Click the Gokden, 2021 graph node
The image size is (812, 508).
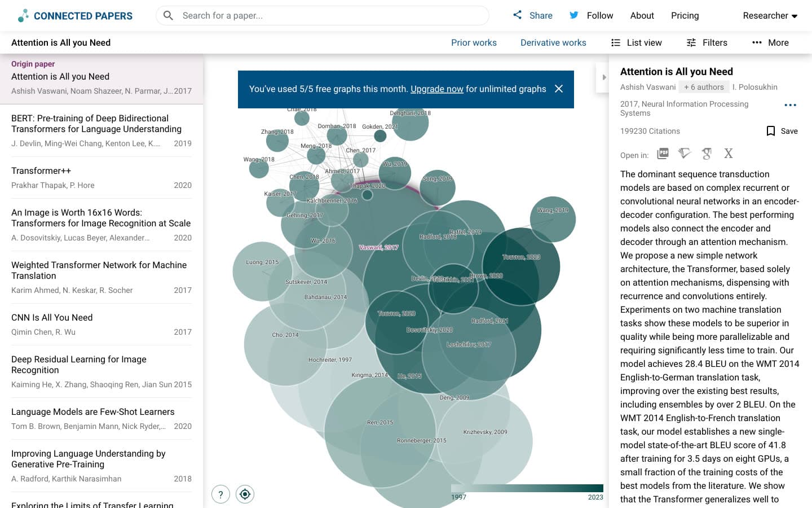coord(380,135)
